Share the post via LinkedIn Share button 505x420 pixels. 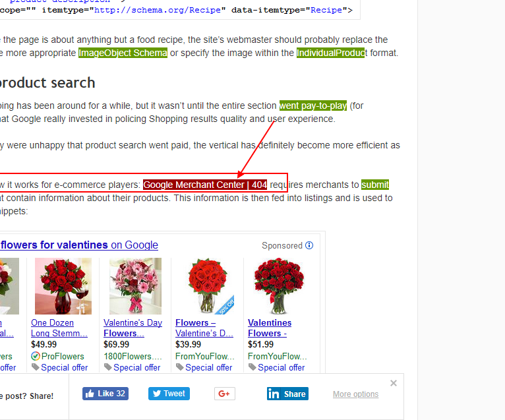pyautogui.click(x=287, y=394)
